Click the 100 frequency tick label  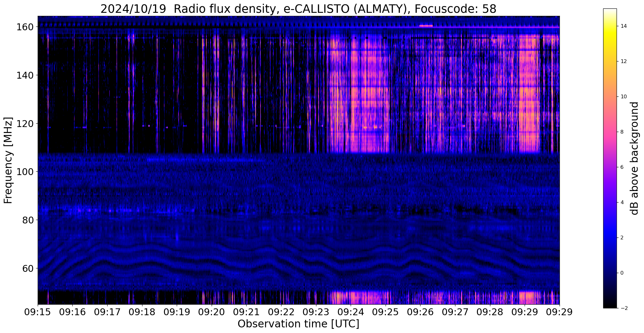(25, 172)
